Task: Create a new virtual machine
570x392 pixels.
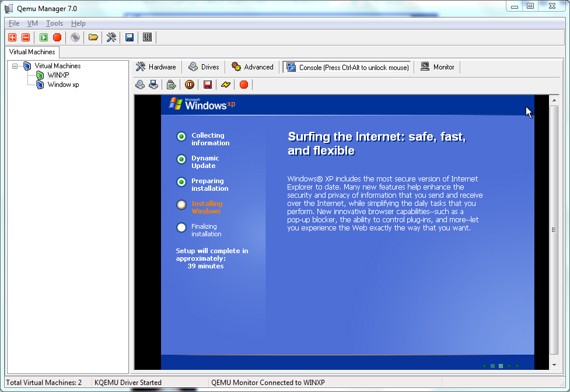Action: pyautogui.click(x=12, y=37)
